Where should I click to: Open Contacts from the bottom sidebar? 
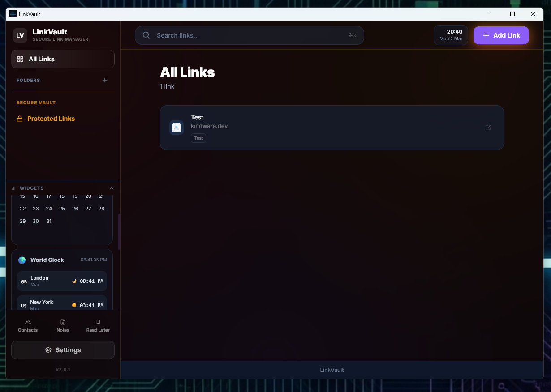click(x=27, y=324)
